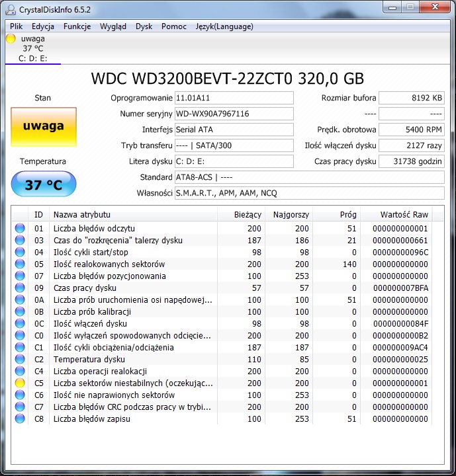Click the Oprogramowanie field 11.01A11
Image resolution: width=456 pixels, height=476 pixels.
point(234,98)
